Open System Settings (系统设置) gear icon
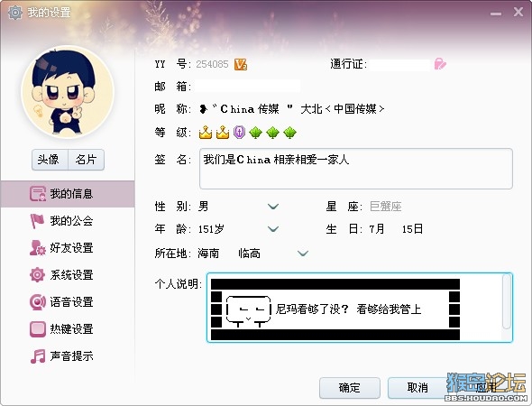Viewport: 532px width, 406px height. [x=37, y=274]
